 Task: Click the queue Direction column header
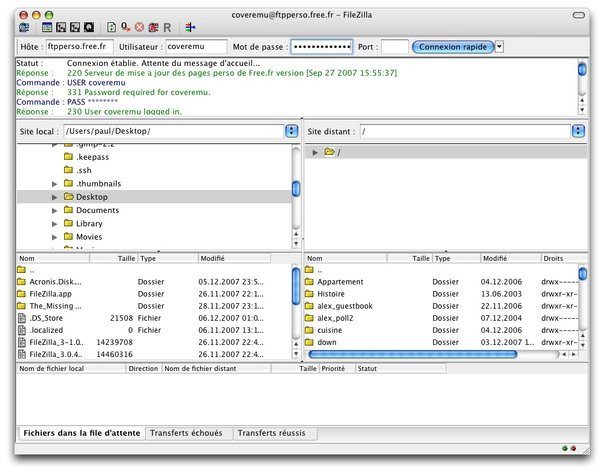[x=143, y=368]
